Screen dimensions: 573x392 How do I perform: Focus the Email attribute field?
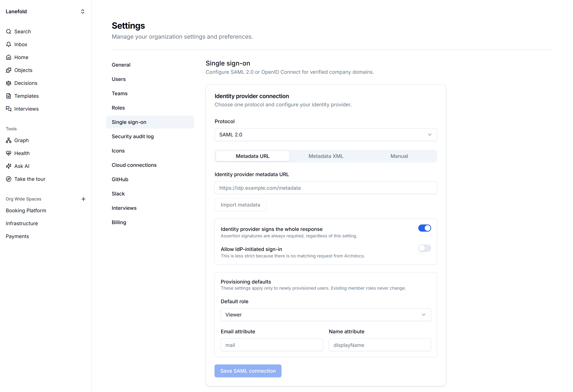[x=271, y=345]
